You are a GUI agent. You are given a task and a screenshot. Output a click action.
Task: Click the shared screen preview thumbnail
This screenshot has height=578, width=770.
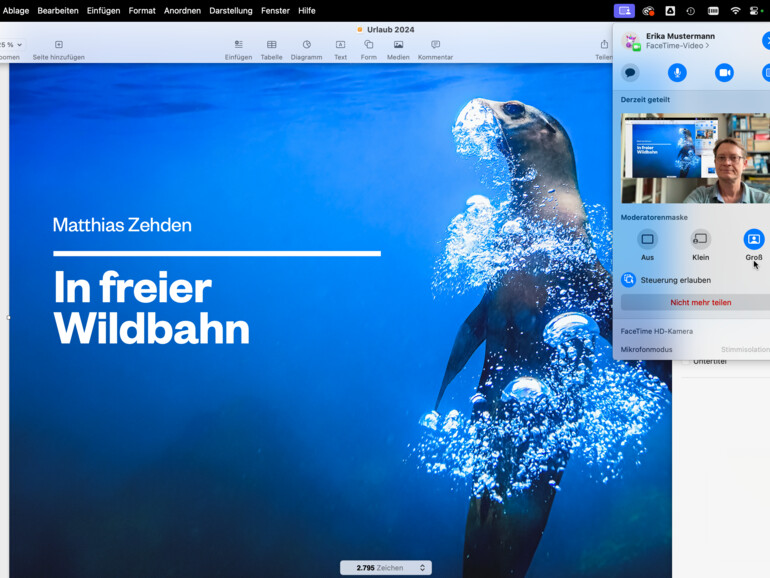695,158
